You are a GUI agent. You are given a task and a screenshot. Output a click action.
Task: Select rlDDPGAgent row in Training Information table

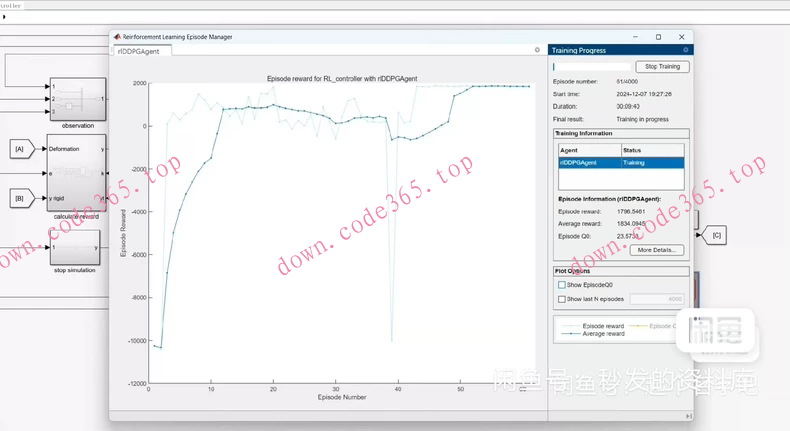tap(621, 162)
